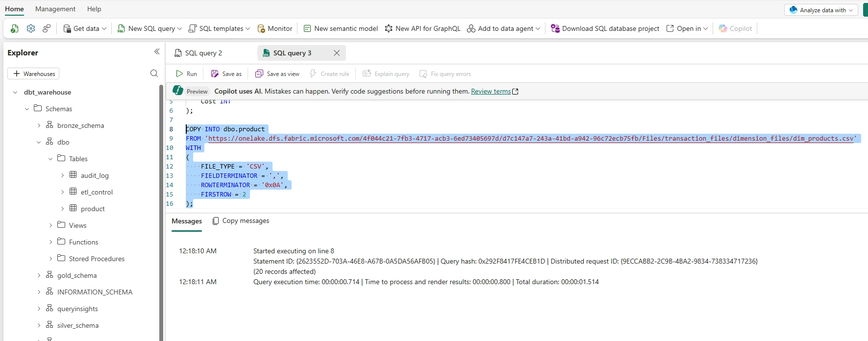The width and height of the screenshot is (868, 341).
Task: Expand the product table
Action: pyautogui.click(x=62, y=209)
